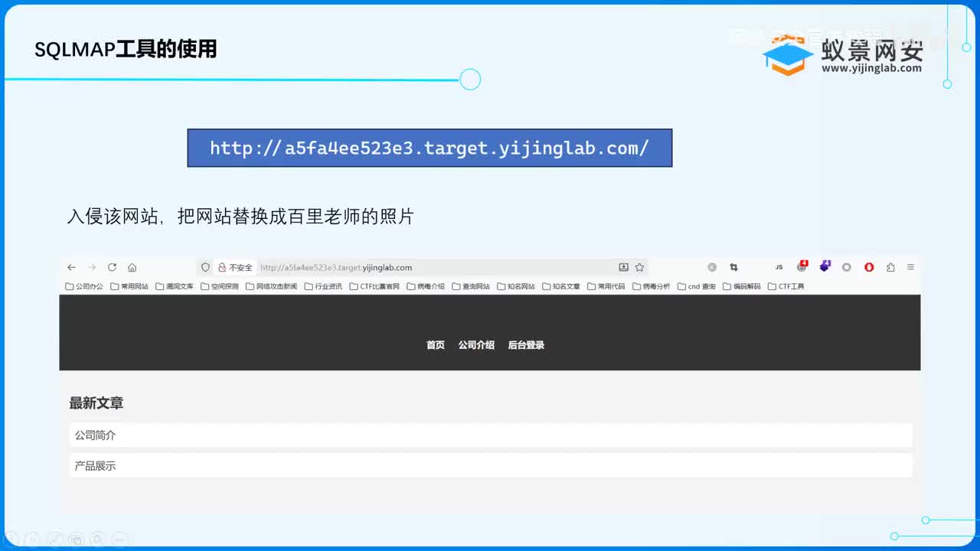
Task: Click the page install icon in the address bar
Action: pos(623,267)
